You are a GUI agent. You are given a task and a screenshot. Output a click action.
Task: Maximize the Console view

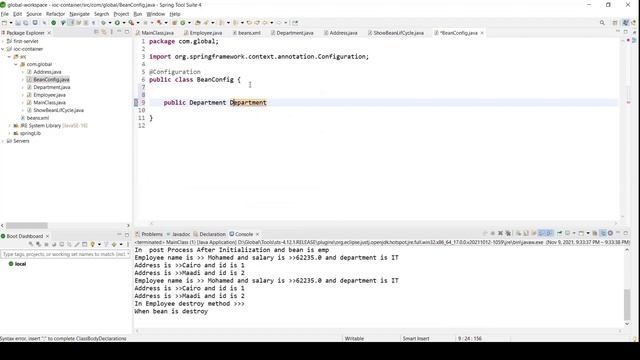[x=626, y=233]
